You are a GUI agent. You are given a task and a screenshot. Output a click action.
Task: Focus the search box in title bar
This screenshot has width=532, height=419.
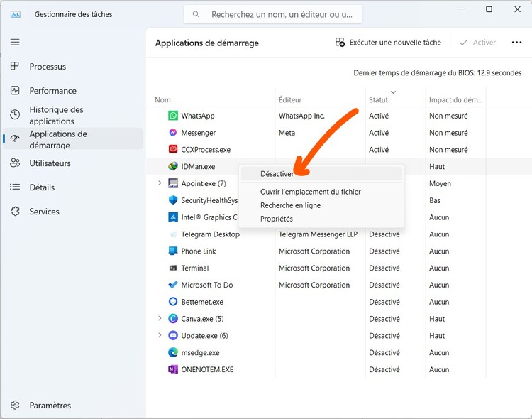pos(273,15)
